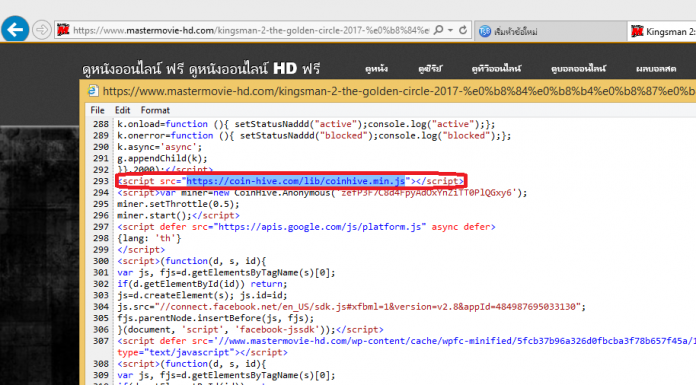Click the site title ดูหนังออนไลน์ ฟรี HD

[x=201, y=69]
